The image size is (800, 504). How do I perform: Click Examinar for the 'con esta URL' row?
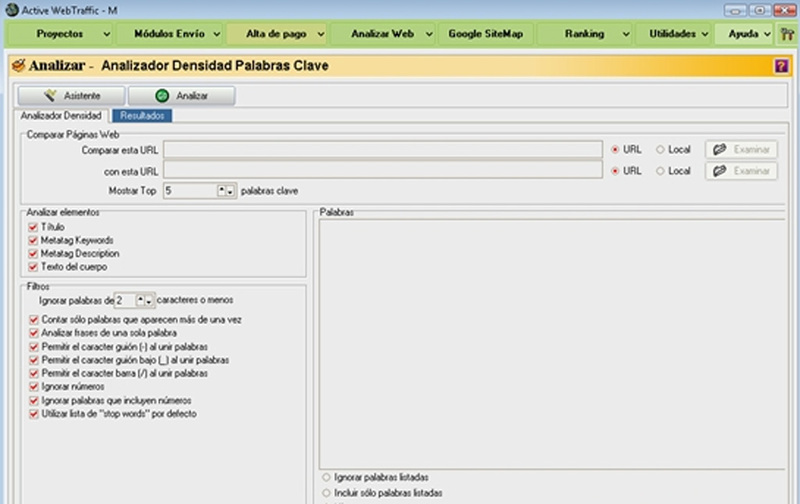click(741, 171)
